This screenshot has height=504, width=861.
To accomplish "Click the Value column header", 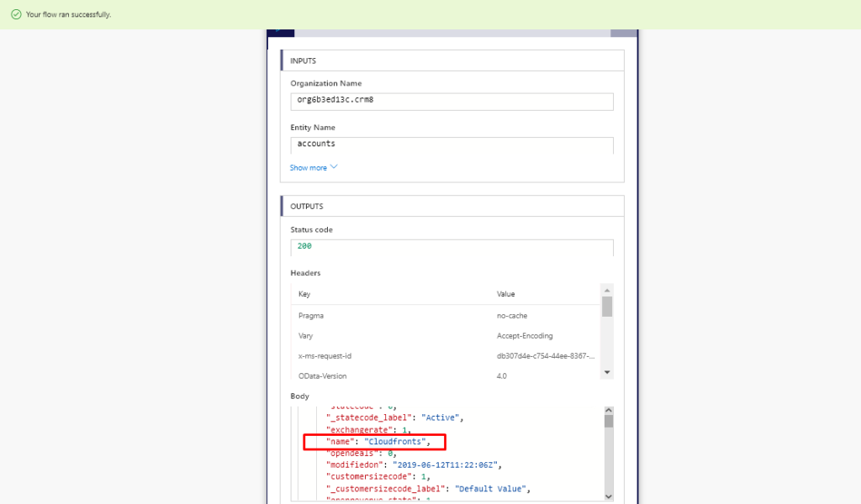I will [505, 294].
